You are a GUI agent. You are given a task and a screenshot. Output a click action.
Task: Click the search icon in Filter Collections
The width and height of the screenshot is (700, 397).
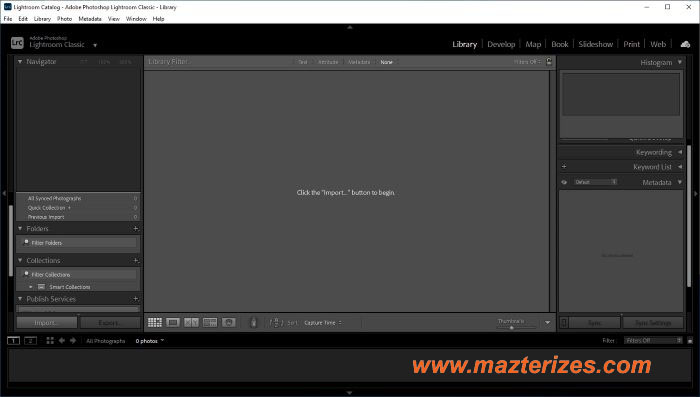(26, 274)
